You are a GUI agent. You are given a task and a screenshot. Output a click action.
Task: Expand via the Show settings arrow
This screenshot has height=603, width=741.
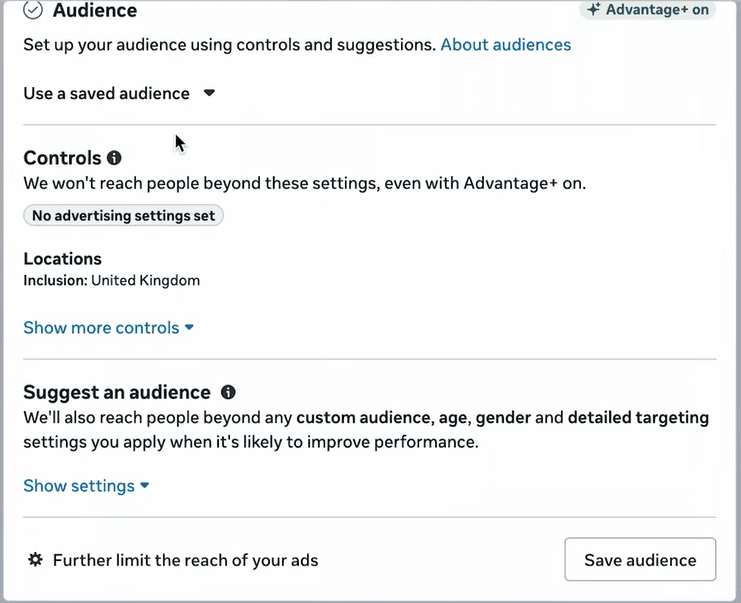point(145,486)
